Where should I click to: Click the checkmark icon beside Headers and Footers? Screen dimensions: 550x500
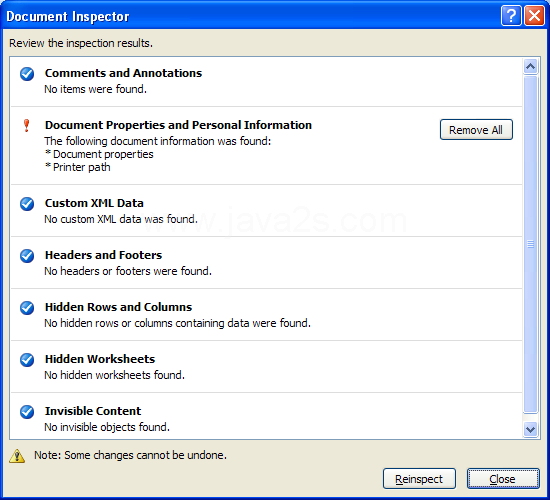(x=27, y=256)
